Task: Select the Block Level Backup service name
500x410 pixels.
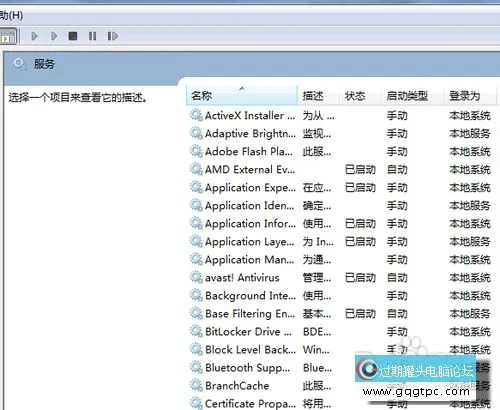Action: coord(250,349)
